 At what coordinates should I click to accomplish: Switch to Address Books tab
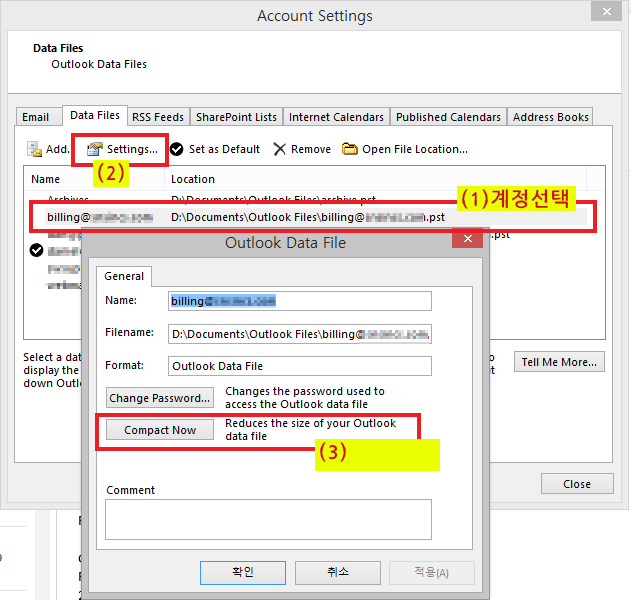coord(550,117)
